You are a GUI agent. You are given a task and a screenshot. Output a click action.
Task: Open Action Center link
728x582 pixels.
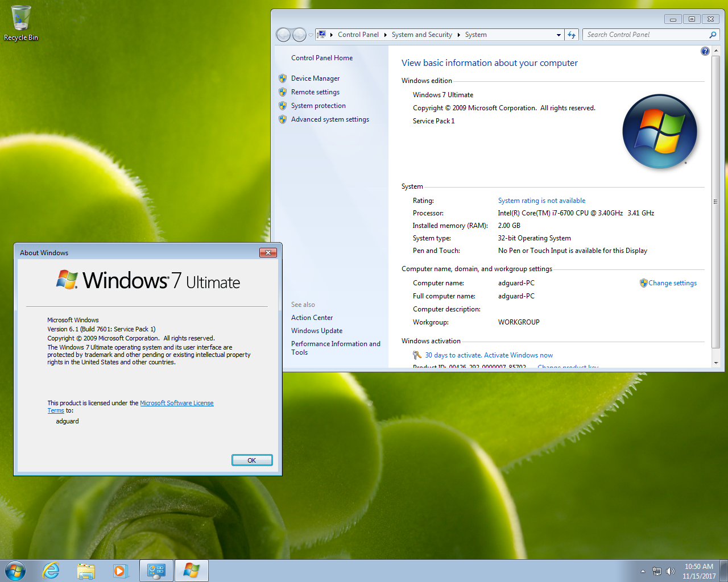[312, 318]
